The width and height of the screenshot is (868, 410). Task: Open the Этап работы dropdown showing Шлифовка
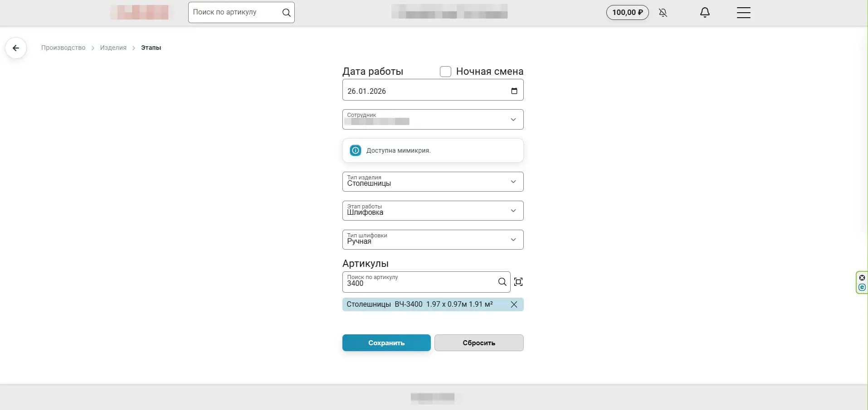513,210
